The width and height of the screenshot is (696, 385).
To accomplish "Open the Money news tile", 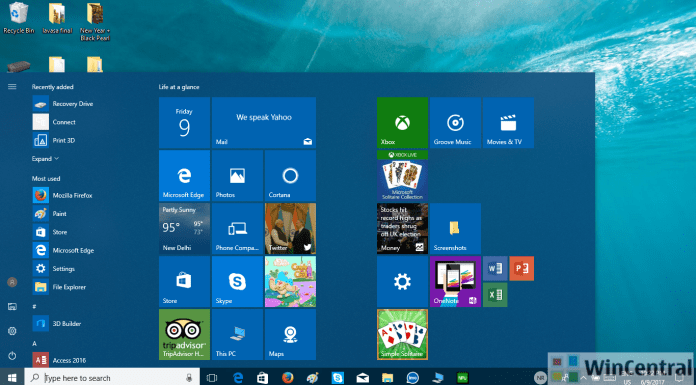I will click(x=403, y=229).
